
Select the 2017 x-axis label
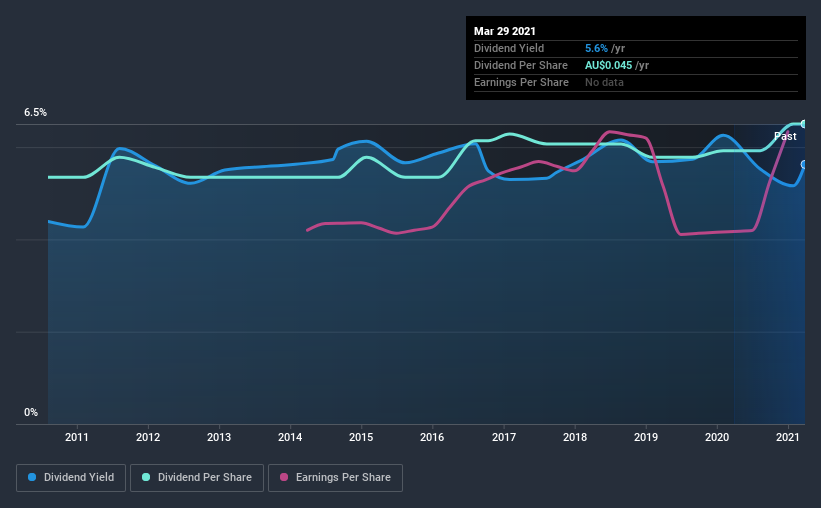tap(504, 437)
